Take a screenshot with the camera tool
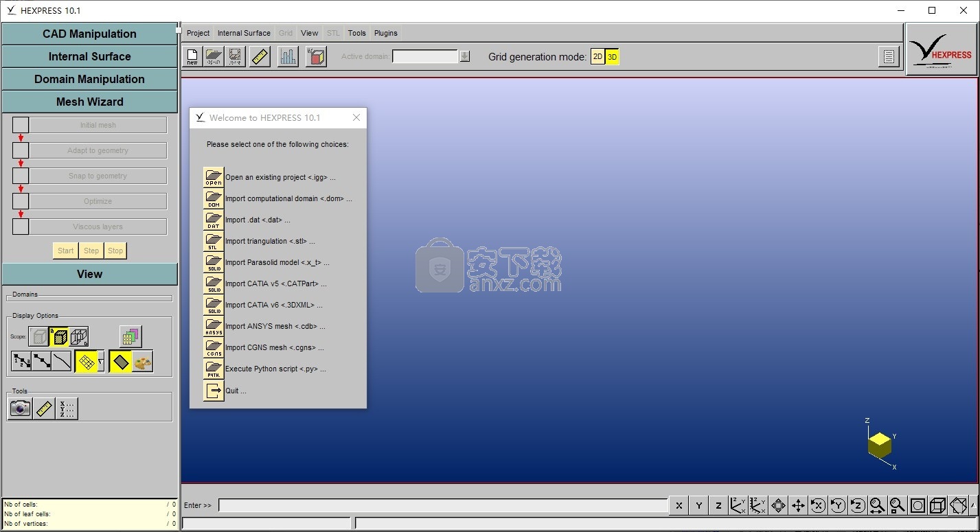 pos(21,408)
